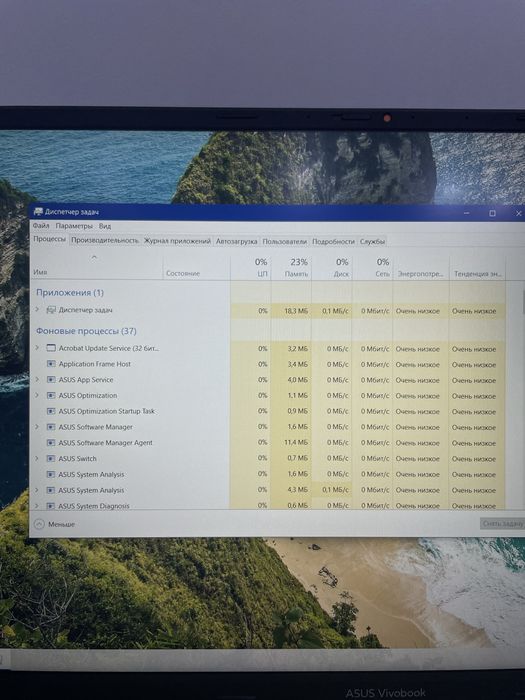Click the 3,2 МБ memory value

tap(298, 349)
